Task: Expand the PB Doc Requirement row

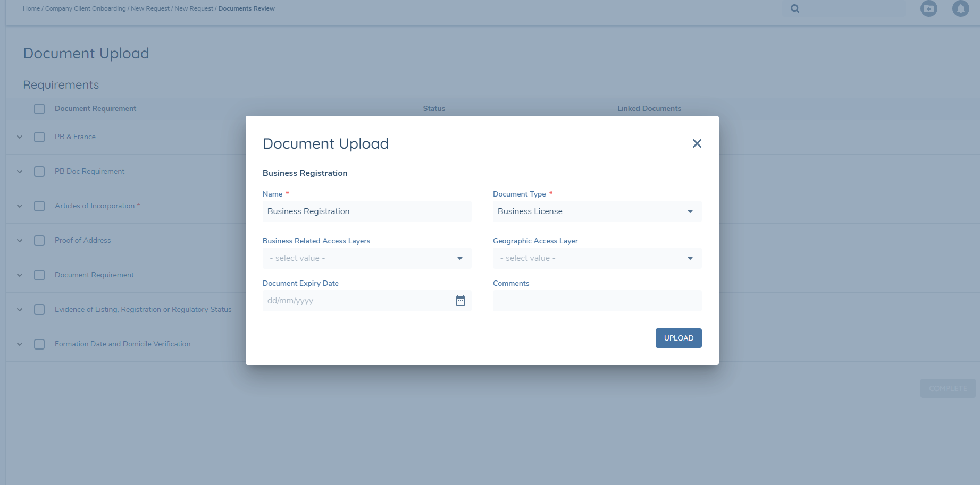Action: pyautogui.click(x=20, y=172)
